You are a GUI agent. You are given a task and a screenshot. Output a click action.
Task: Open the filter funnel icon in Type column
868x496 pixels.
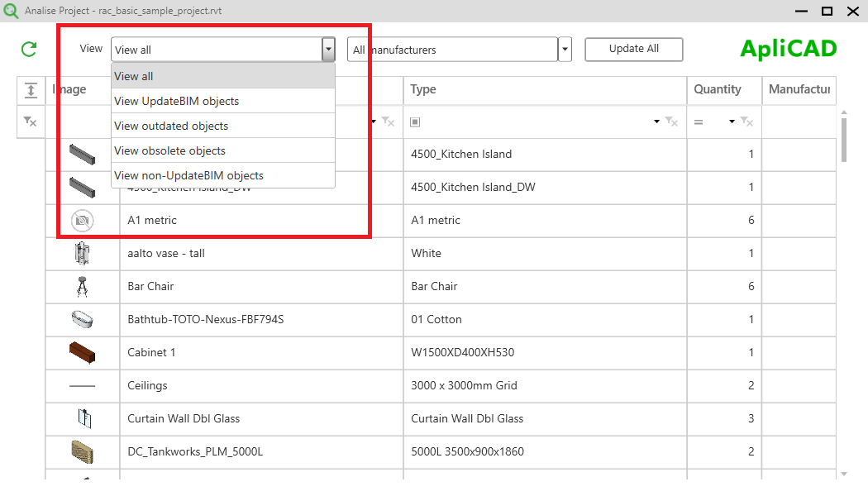pos(670,122)
